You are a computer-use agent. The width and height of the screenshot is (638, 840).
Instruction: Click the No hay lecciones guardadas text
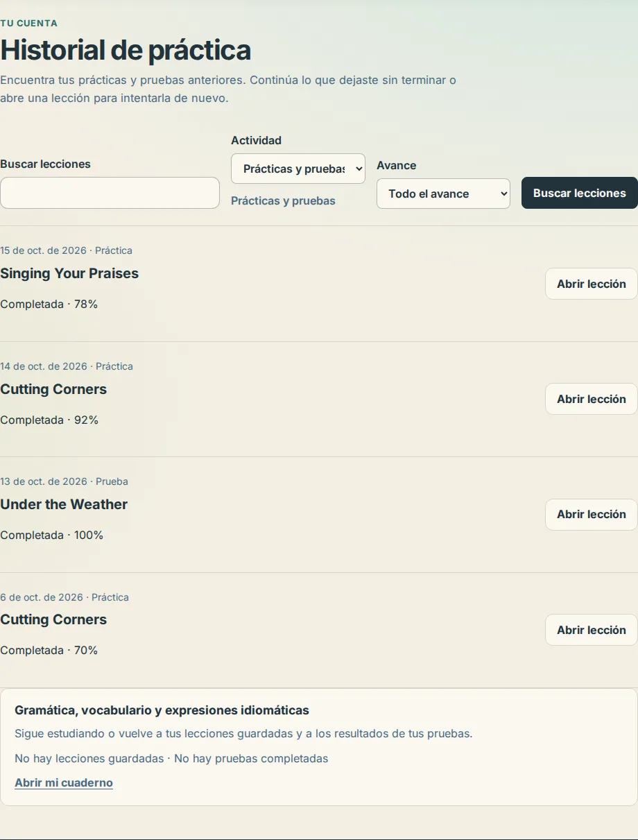(89, 758)
